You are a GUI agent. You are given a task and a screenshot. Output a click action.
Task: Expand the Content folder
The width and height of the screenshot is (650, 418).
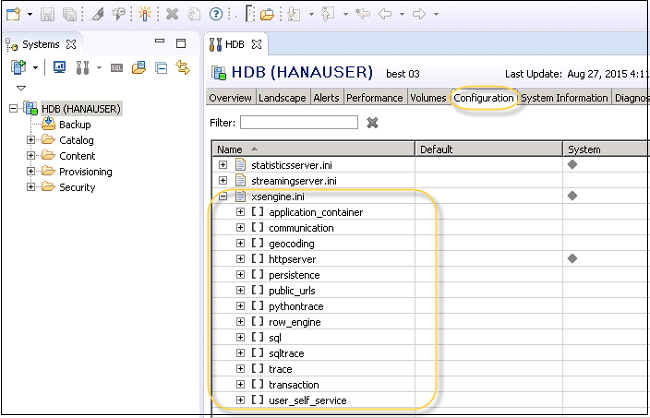pyautogui.click(x=31, y=156)
